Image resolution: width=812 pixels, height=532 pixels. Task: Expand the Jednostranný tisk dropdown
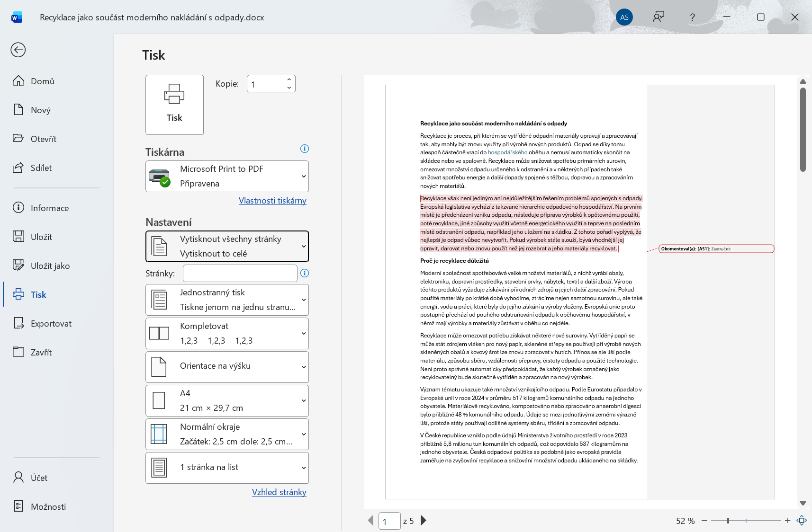coord(227,300)
